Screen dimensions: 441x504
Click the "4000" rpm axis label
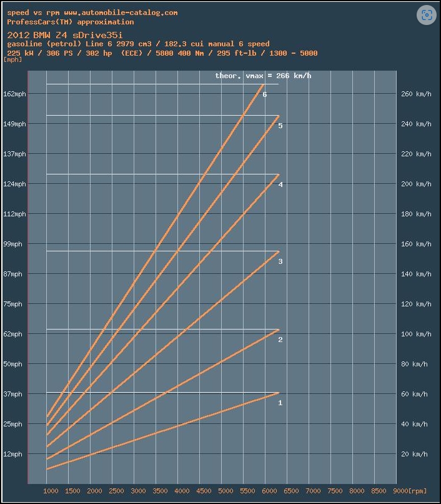pos(182,491)
